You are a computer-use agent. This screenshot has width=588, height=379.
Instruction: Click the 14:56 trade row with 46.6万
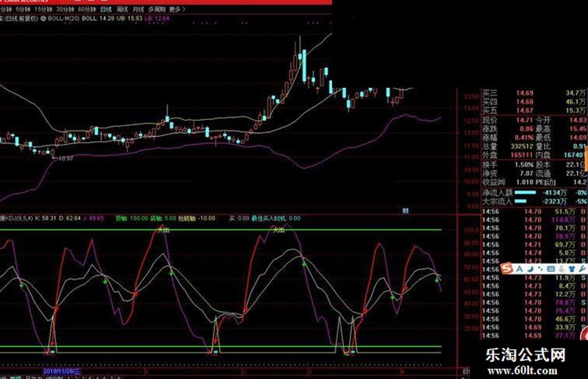(534, 319)
